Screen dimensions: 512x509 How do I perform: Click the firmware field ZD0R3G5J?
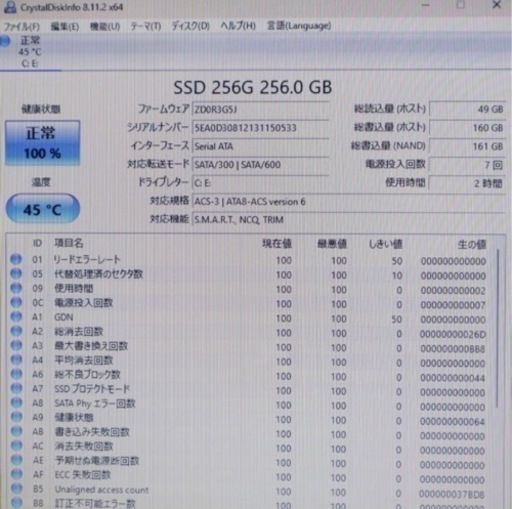260,109
